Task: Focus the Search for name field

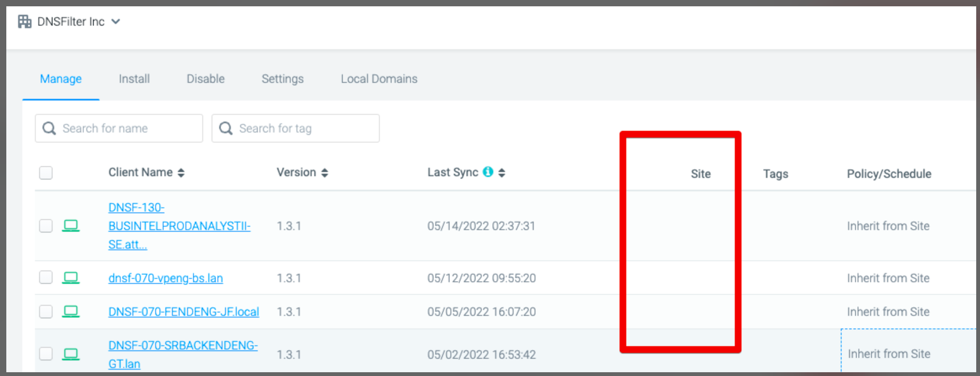Action: tap(119, 128)
